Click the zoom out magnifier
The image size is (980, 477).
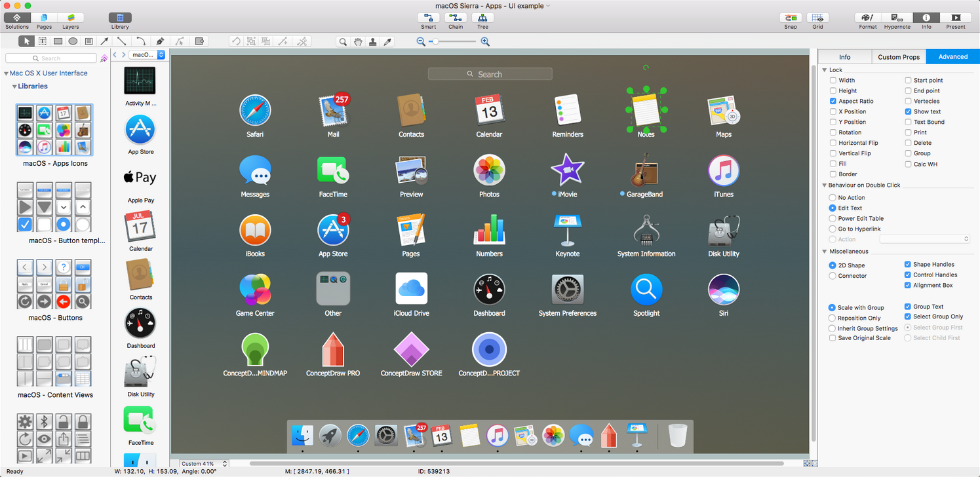pyautogui.click(x=421, y=41)
